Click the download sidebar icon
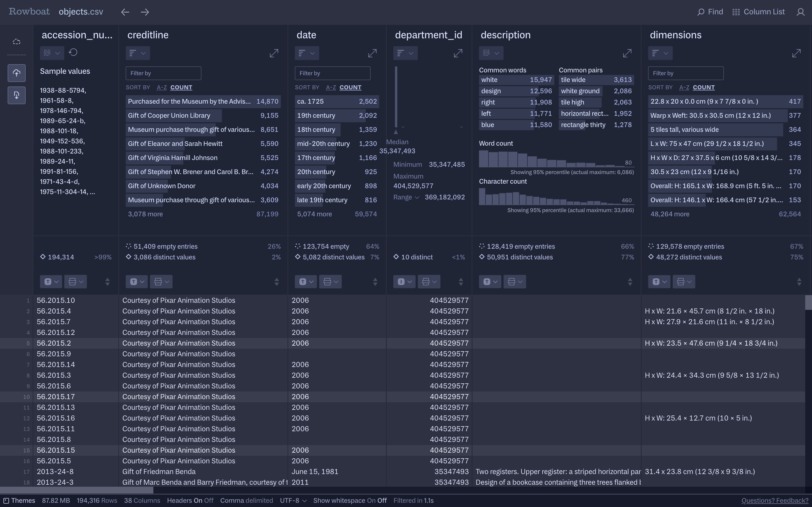 16,95
